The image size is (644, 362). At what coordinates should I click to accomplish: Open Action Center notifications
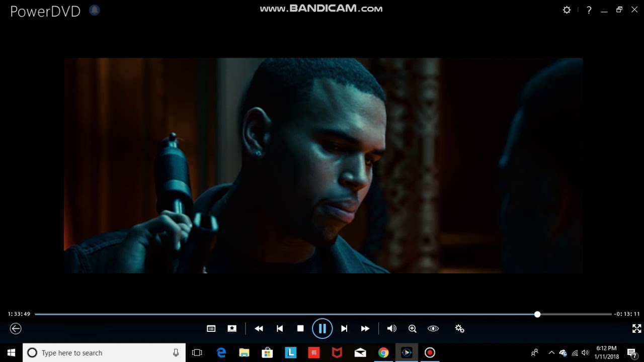click(x=632, y=352)
